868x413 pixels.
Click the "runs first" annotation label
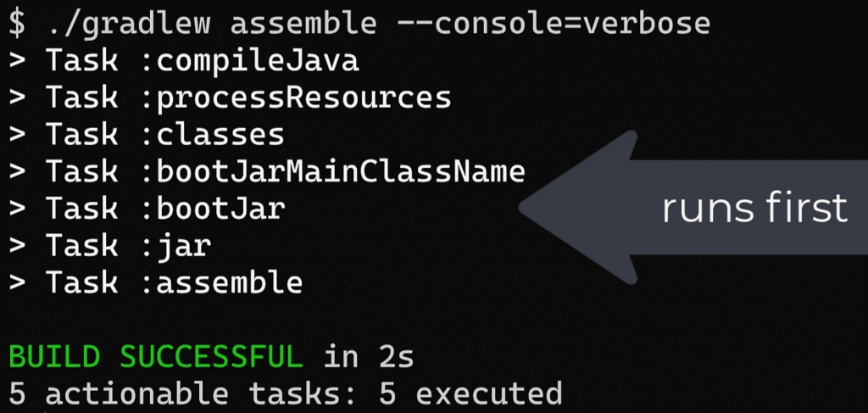point(754,208)
